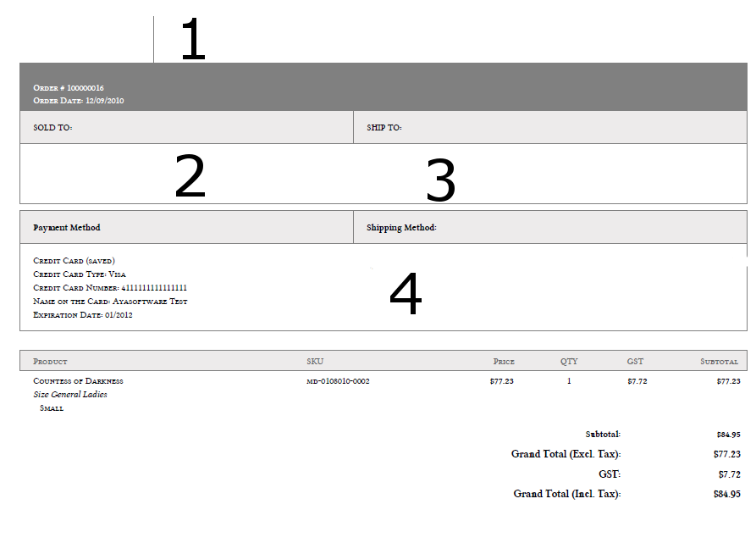
Task: Click Credit Card Type: Visa line
Action: [80, 274]
